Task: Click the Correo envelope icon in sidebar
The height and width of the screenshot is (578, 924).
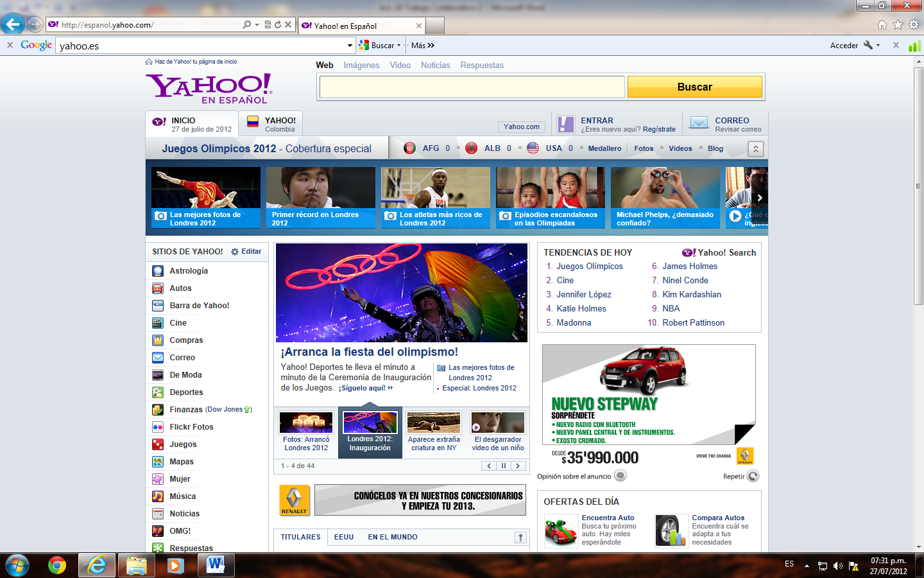Action: pyautogui.click(x=158, y=358)
